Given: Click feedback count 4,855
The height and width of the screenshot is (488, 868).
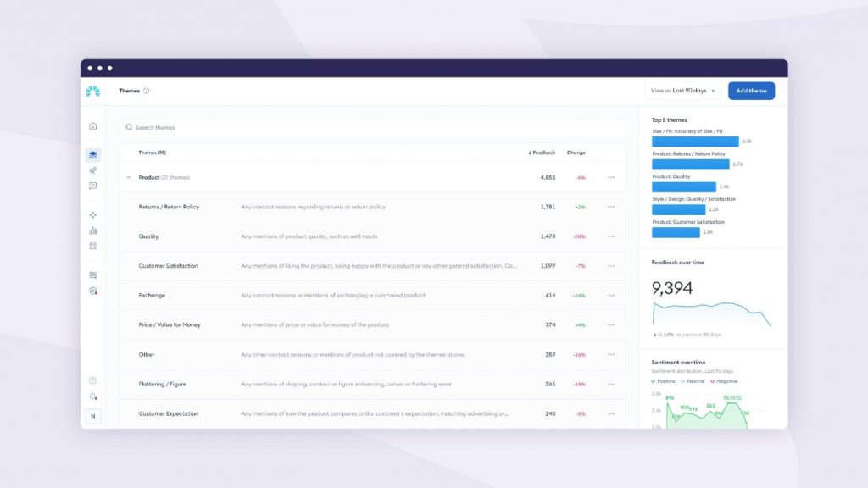Looking at the screenshot, I should click(x=548, y=178).
